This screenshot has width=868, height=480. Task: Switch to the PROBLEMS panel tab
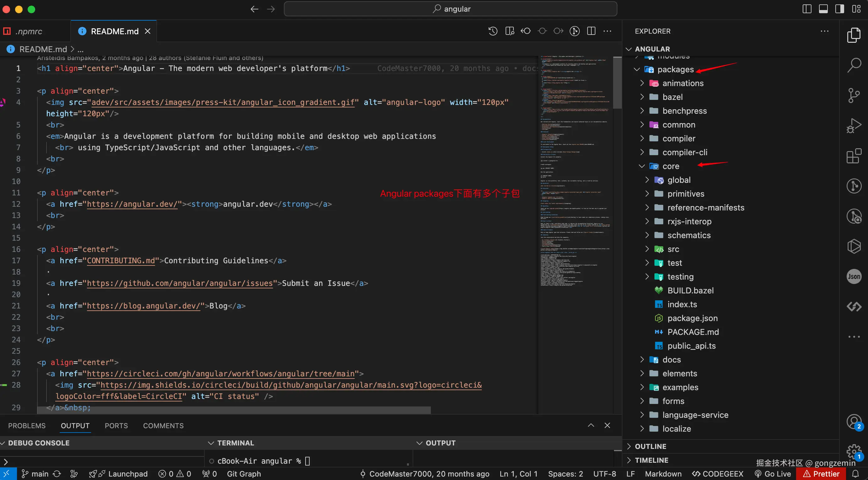(27, 426)
